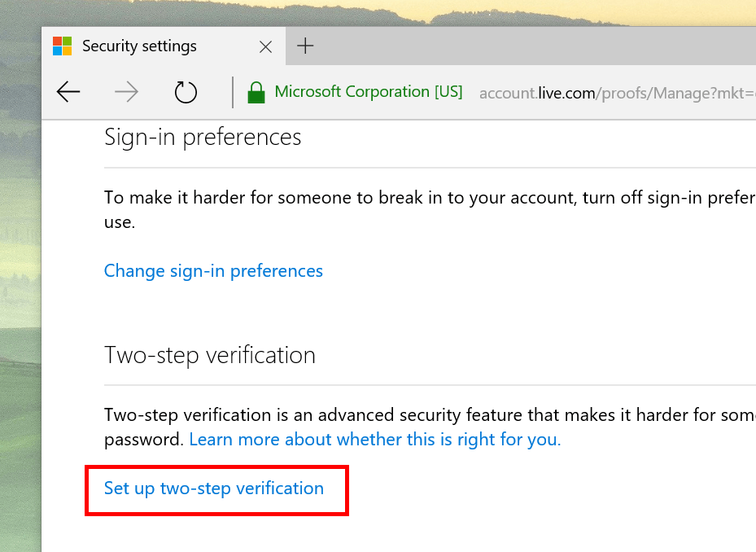Click the Two-step verification heading
This screenshot has height=552, width=756.
[210, 355]
